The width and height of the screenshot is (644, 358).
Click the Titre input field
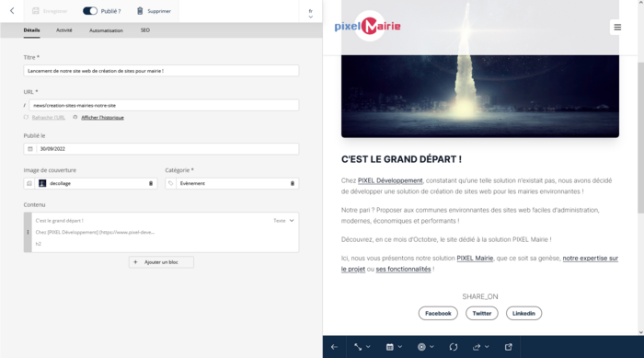click(x=161, y=71)
